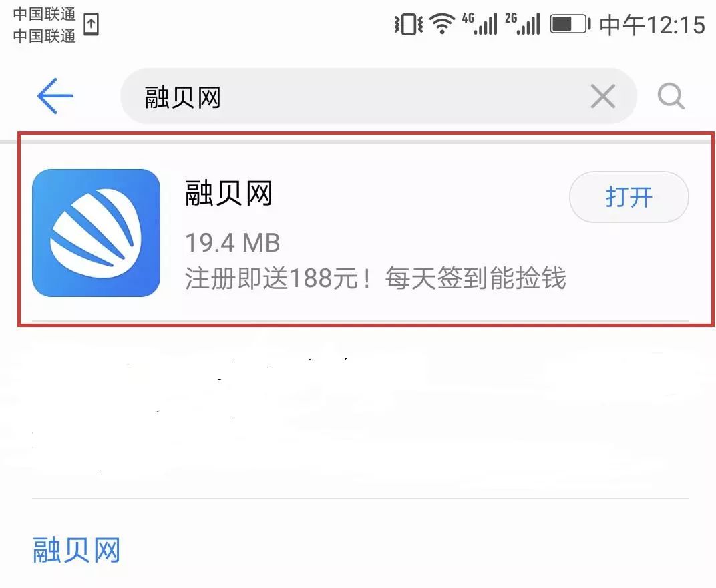
Task: Focus the search box containing 融贝网
Action: click(378, 96)
